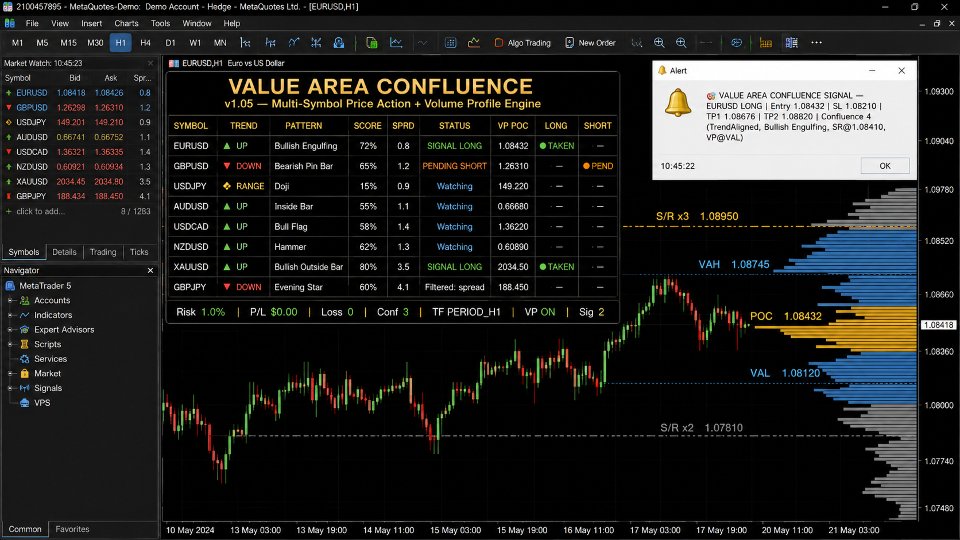Select the W1 timeframe button

195,43
